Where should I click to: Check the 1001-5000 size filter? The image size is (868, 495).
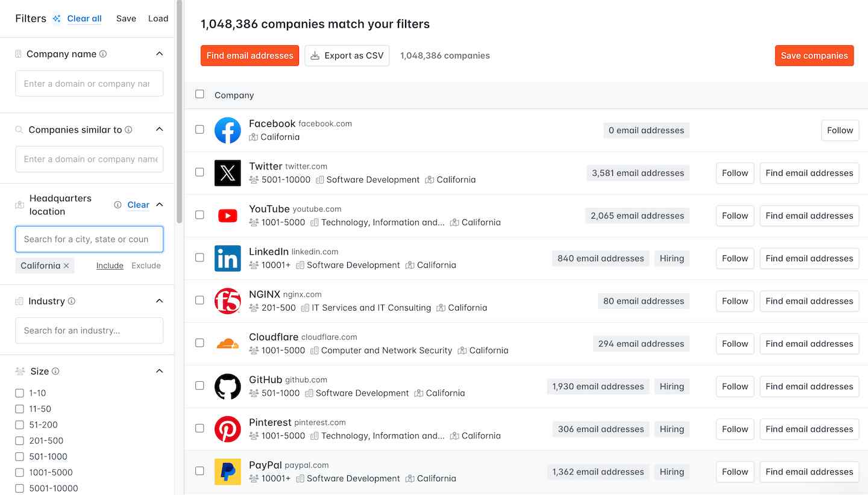(19, 473)
